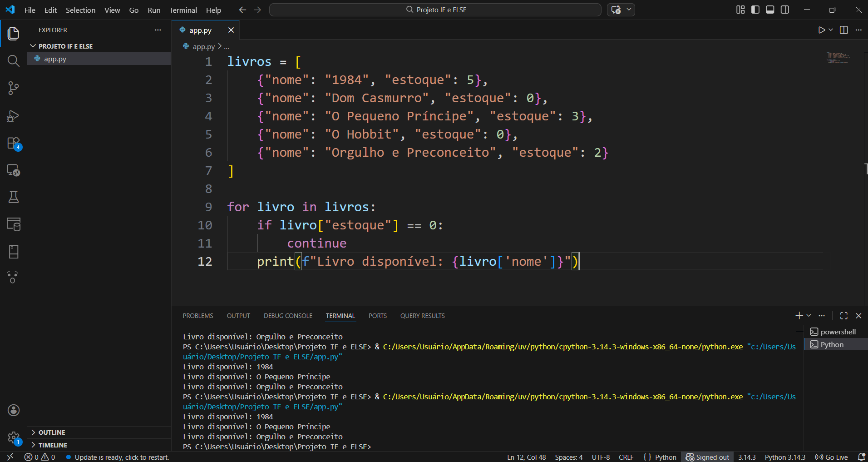The width and height of the screenshot is (868, 462).
Task: Toggle the bottom panel visibility
Action: (x=770, y=10)
